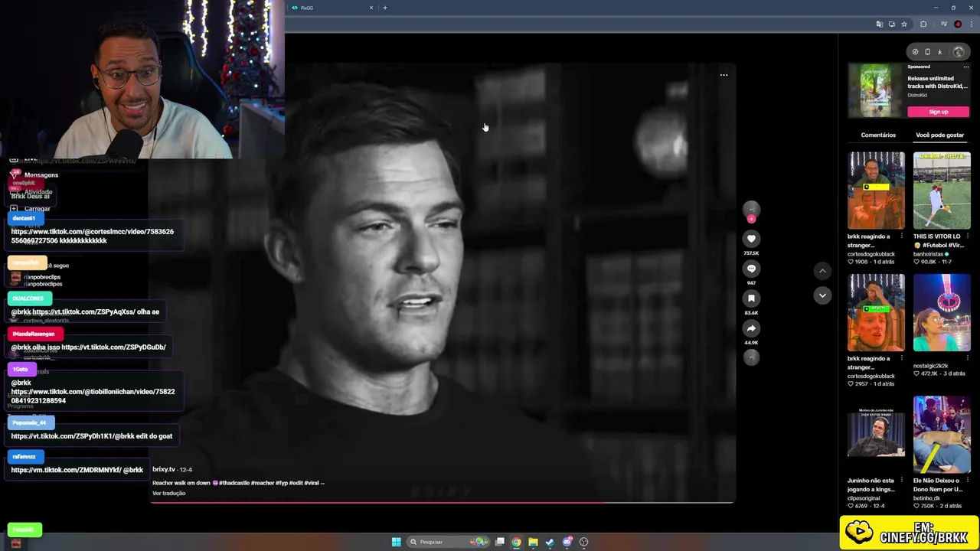Screen dimensions: 980x551
Task: Open the Juninho não esta jogando video thumbnail
Action: (x=876, y=434)
